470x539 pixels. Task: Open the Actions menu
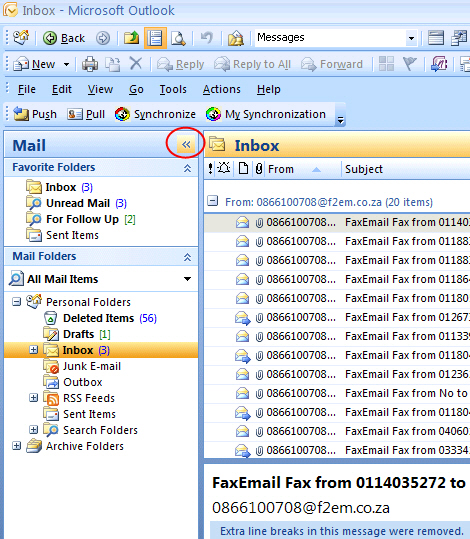pyautogui.click(x=221, y=89)
